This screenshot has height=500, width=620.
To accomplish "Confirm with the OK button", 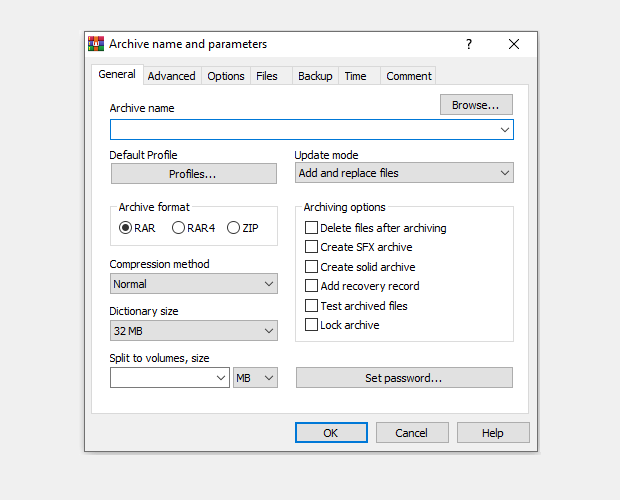I will (x=331, y=433).
